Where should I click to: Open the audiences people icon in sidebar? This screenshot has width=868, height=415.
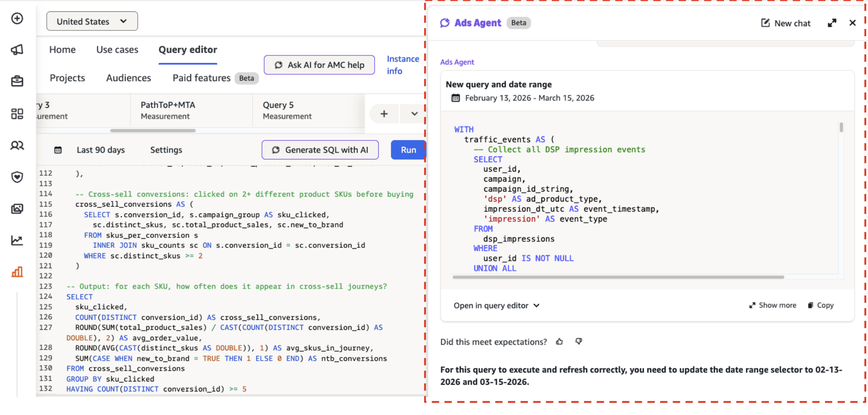point(17,145)
